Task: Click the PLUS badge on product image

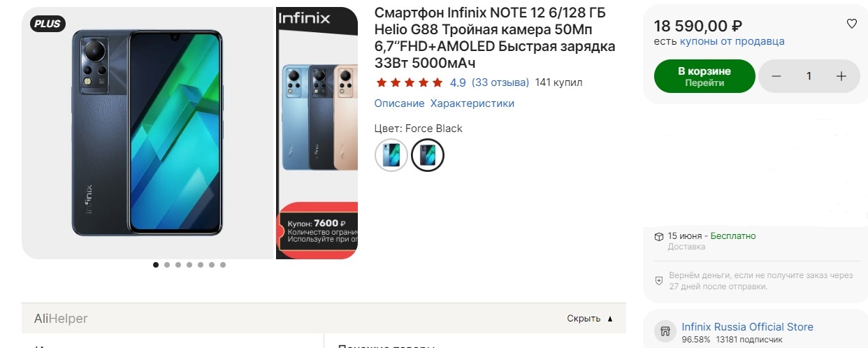Action: tap(48, 24)
